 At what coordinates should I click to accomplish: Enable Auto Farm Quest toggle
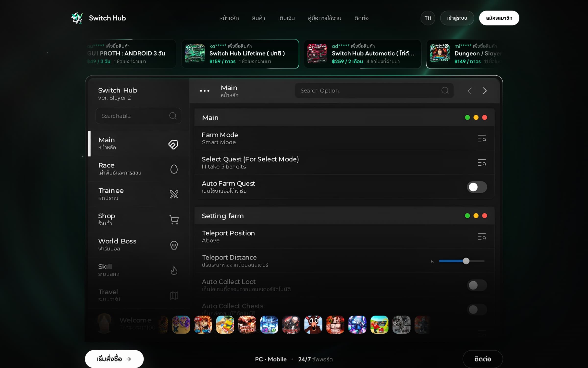(477, 187)
